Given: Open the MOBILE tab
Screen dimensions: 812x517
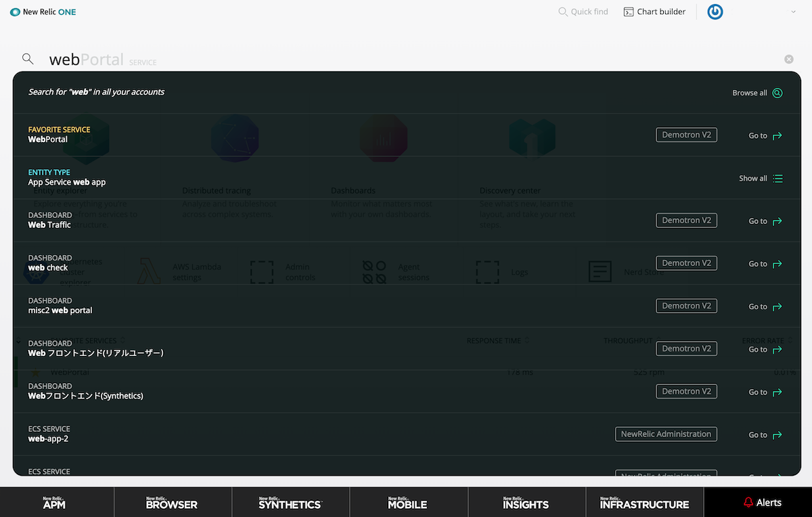Looking at the screenshot, I should coord(407,502).
